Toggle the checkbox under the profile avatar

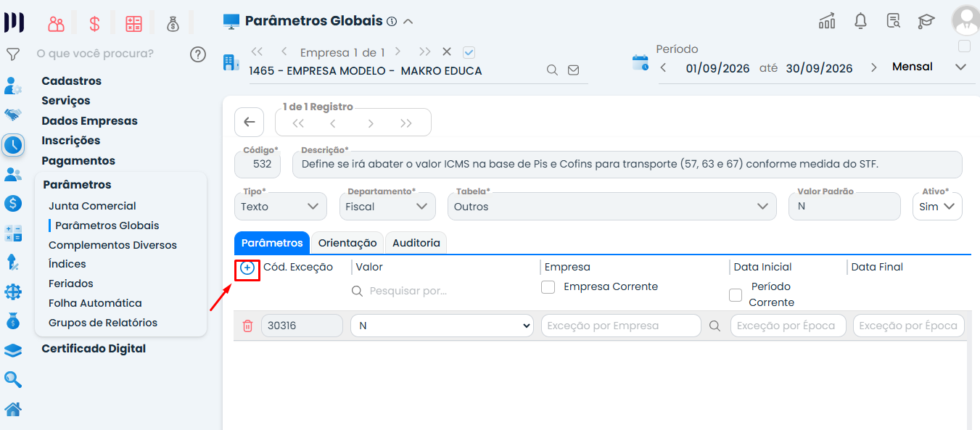click(x=964, y=46)
